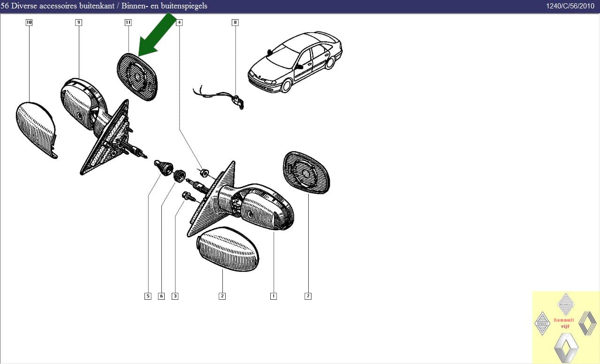
Task: Click the large silver Renault diamond logo
Action: (x=566, y=348)
